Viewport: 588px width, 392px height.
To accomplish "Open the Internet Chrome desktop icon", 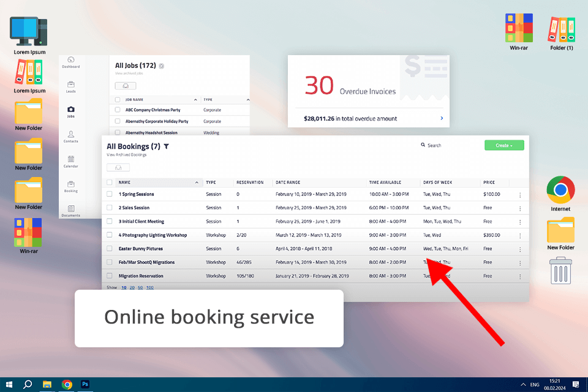I will pyautogui.click(x=560, y=194).
